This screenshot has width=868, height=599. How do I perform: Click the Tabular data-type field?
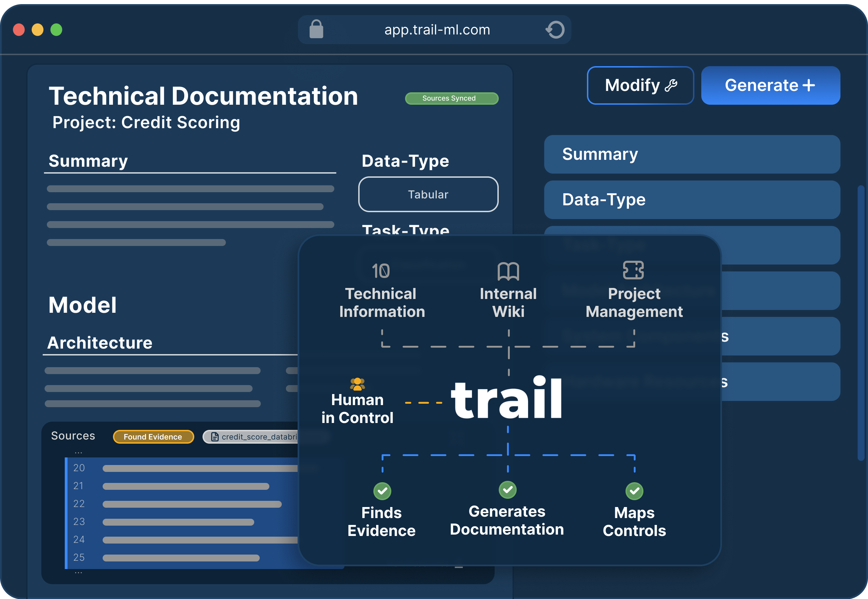(x=428, y=194)
